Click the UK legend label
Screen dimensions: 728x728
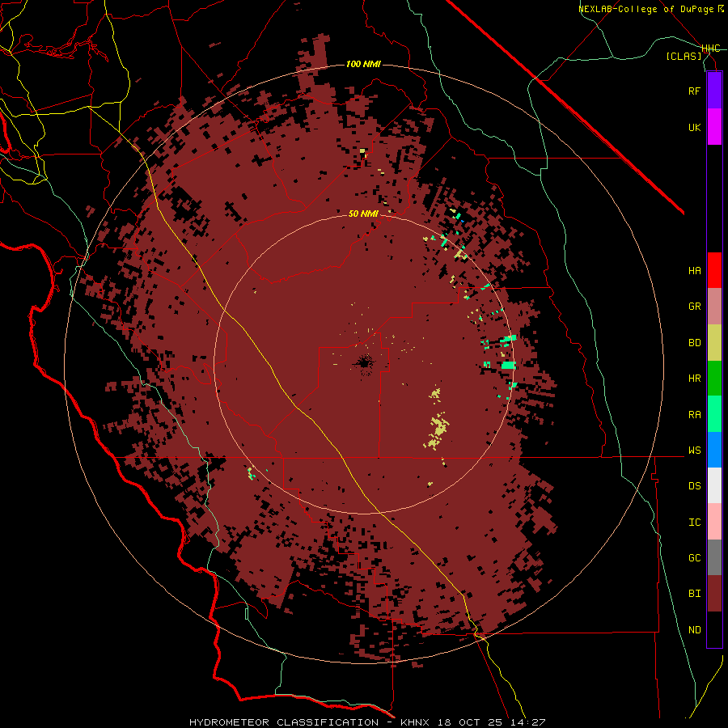click(694, 127)
